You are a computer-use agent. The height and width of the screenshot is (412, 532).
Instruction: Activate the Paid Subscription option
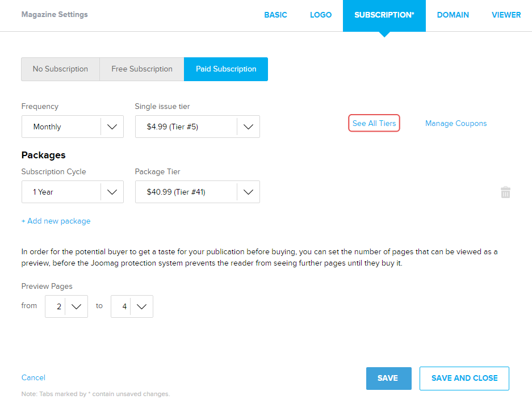tap(226, 69)
